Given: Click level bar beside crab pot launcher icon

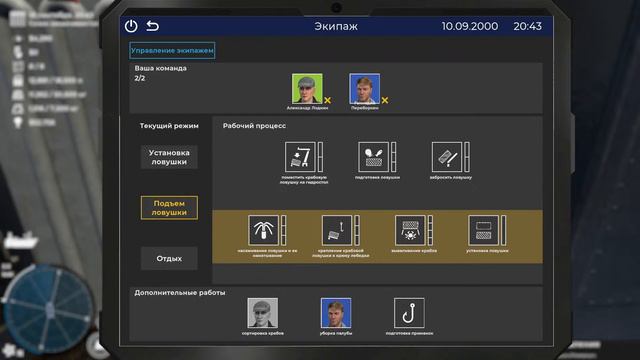Looking at the screenshot, I should coord(320,157).
